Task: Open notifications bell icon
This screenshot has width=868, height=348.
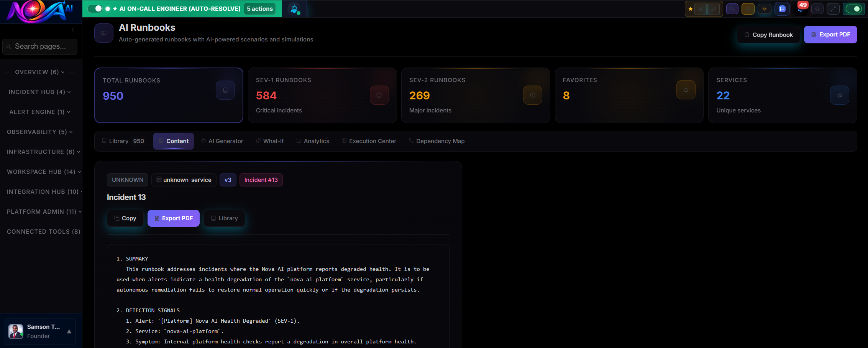Action: 748,9
